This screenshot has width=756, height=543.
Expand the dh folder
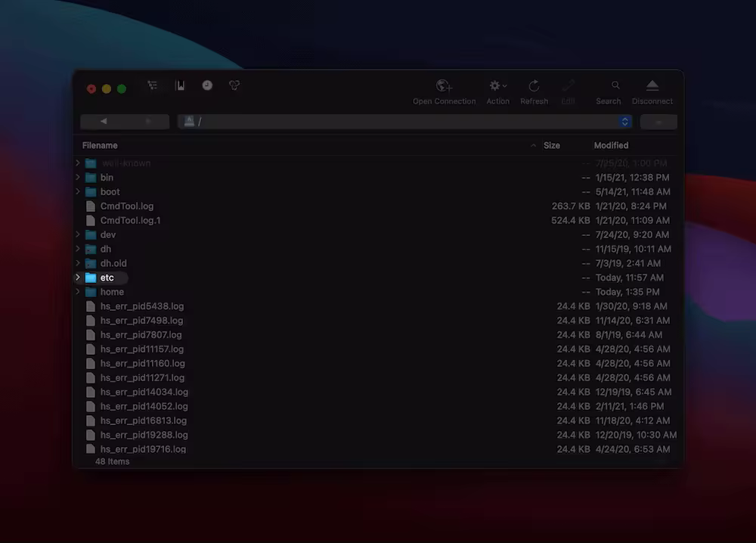(x=78, y=249)
